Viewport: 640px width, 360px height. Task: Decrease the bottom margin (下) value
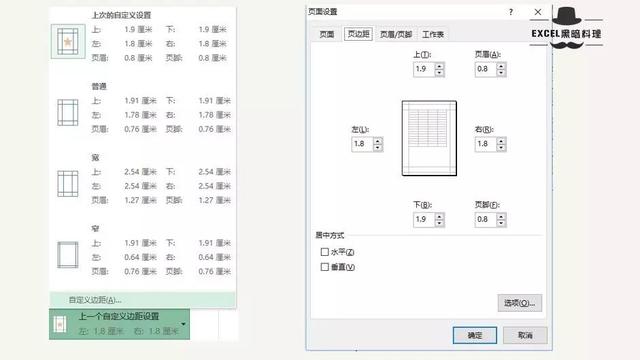(x=439, y=223)
